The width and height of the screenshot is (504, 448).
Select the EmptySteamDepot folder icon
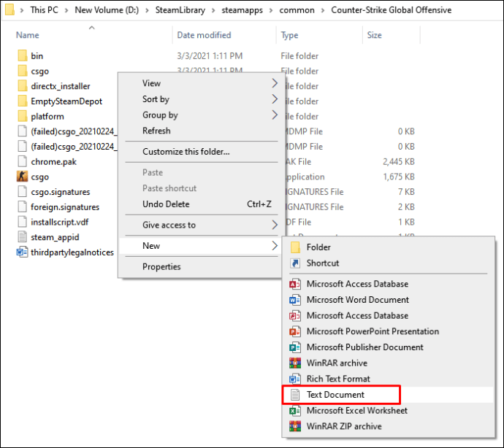(22, 101)
